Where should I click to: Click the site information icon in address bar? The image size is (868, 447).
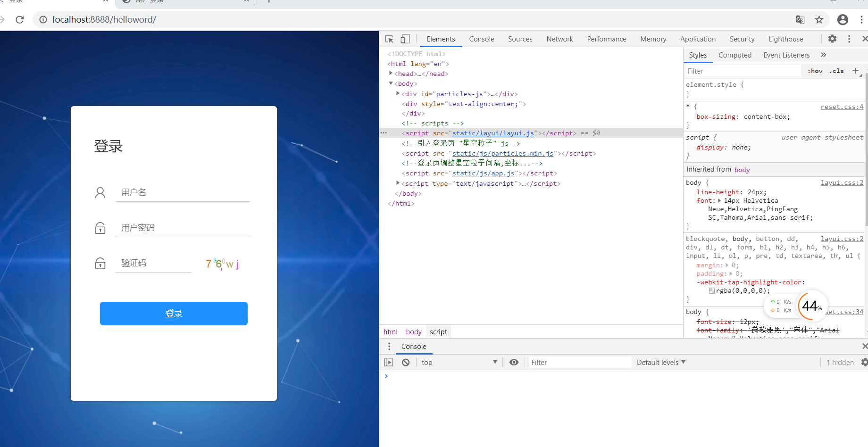(43, 19)
